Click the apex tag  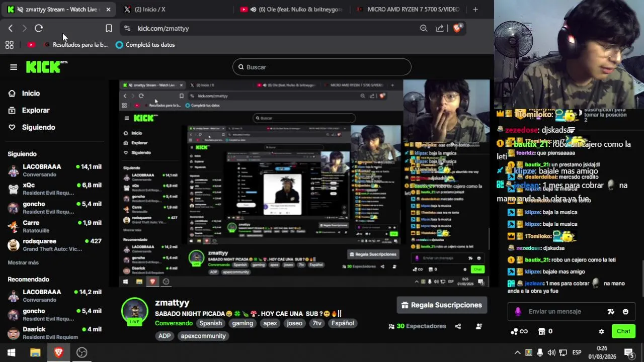(270, 323)
